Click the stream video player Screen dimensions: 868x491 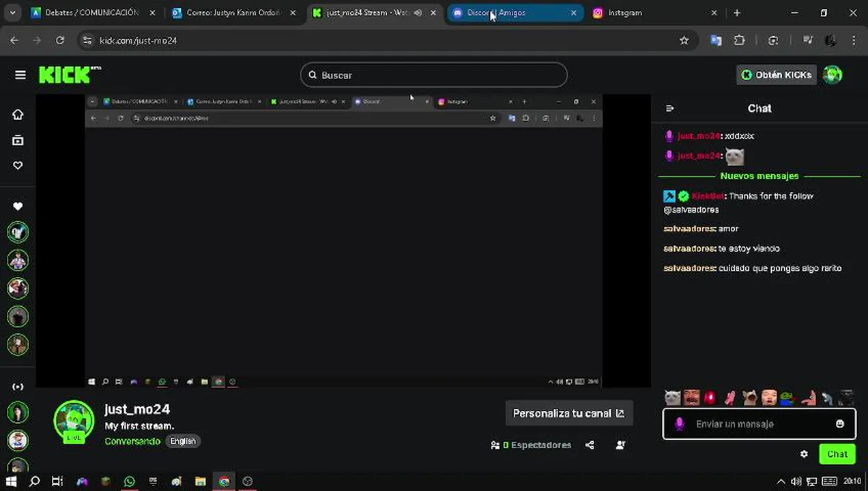point(343,241)
